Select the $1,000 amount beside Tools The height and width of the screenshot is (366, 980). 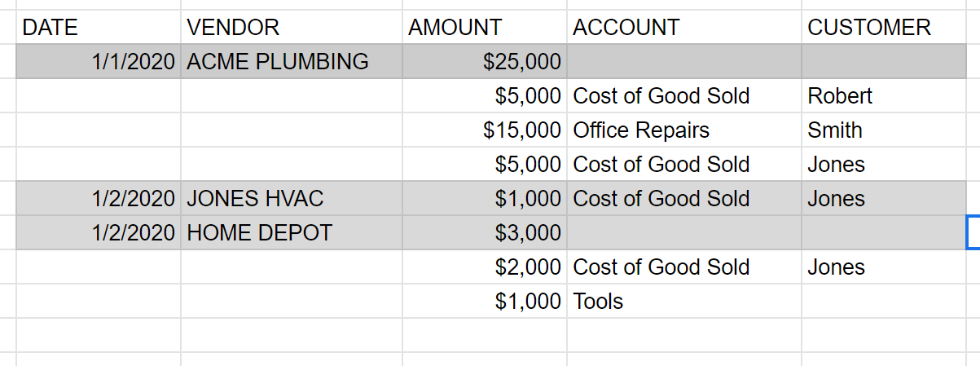[x=484, y=302]
